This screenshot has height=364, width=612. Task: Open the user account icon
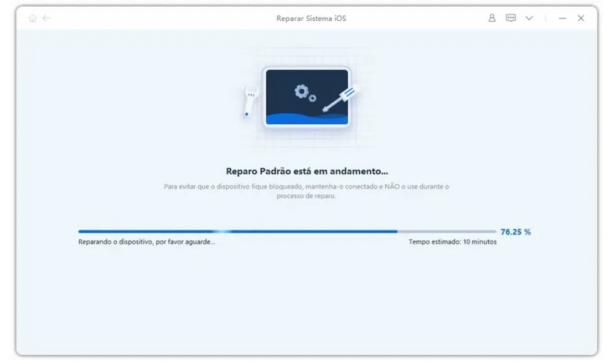[x=492, y=18]
